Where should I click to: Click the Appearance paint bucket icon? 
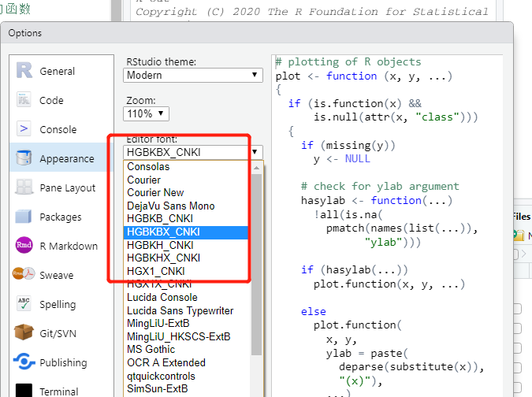24,158
